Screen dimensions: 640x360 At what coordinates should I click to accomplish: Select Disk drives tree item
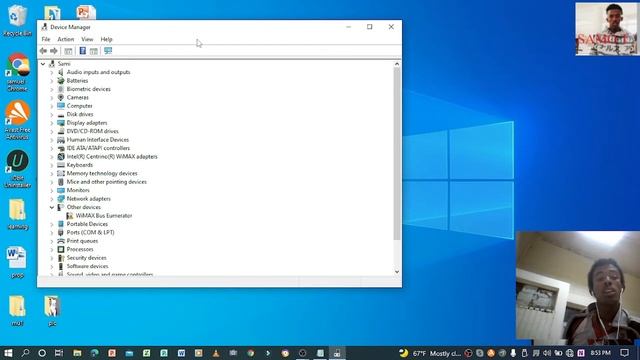pyautogui.click(x=80, y=114)
